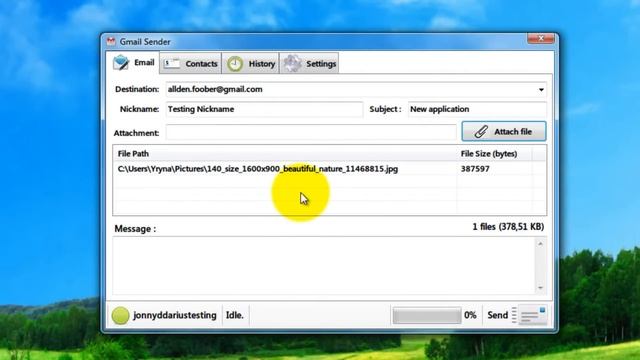Open the History tab
Viewport: 640px width, 360px height.
(251, 64)
